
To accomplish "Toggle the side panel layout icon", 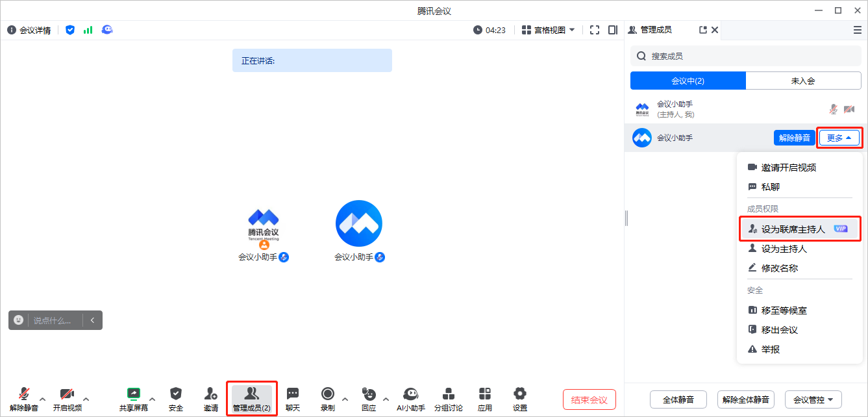I will click(613, 30).
